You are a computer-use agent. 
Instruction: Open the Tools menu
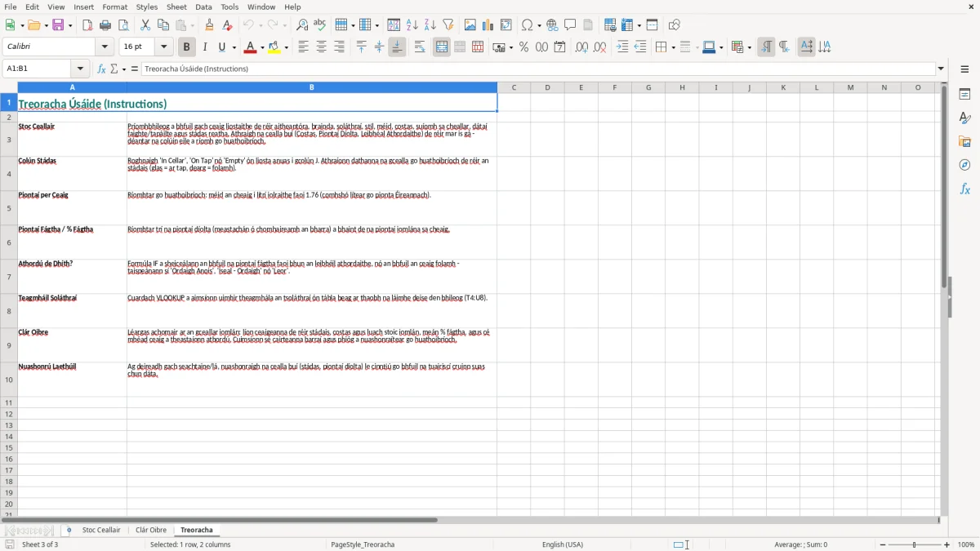tap(229, 7)
